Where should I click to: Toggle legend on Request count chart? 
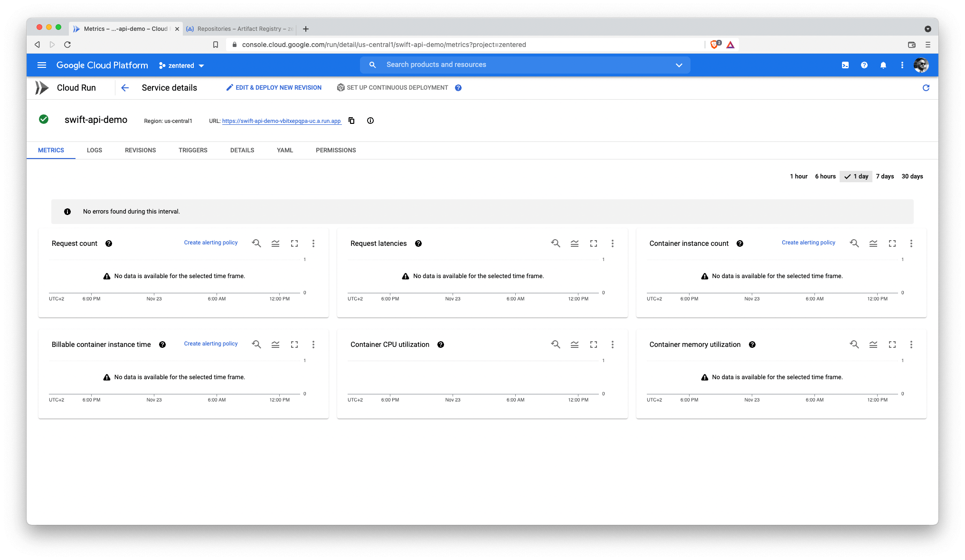[275, 243]
